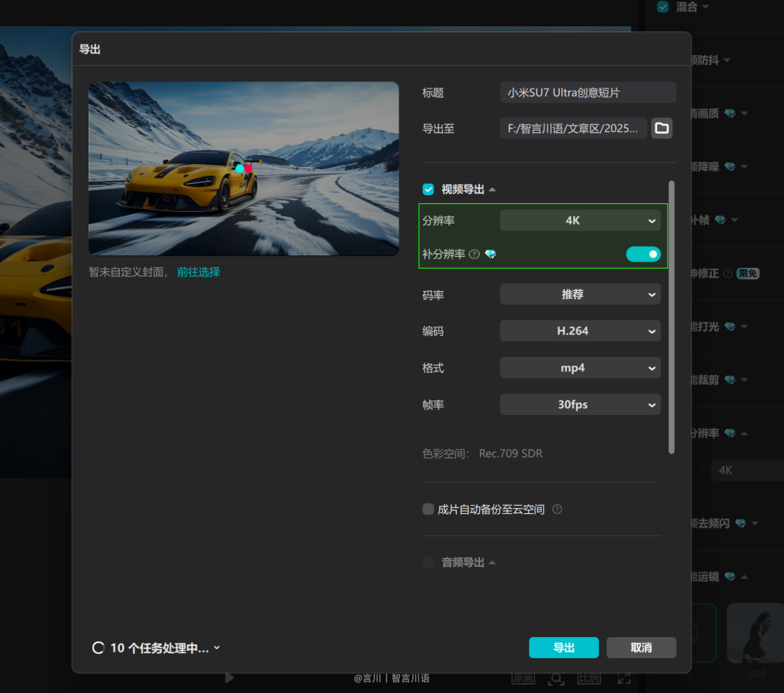Screen dimensions: 784x693
Task: Click the 导出 export button
Action: pos(564,647)
